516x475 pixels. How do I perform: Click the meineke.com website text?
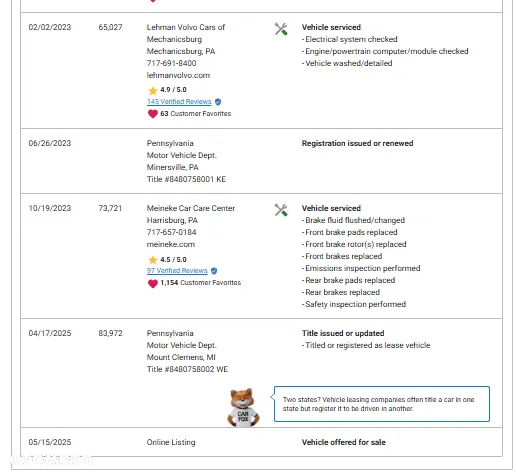click(171, 244)
